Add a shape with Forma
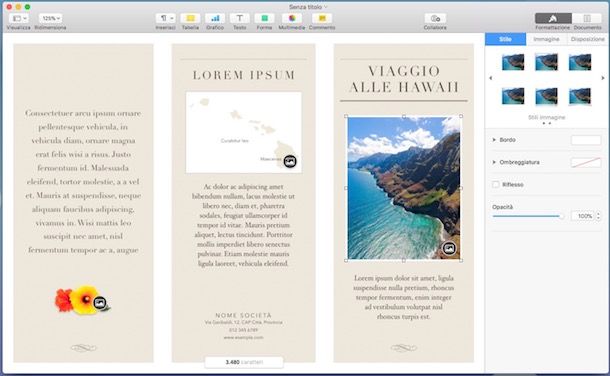610x376 pixels. [x=265, y=18]
